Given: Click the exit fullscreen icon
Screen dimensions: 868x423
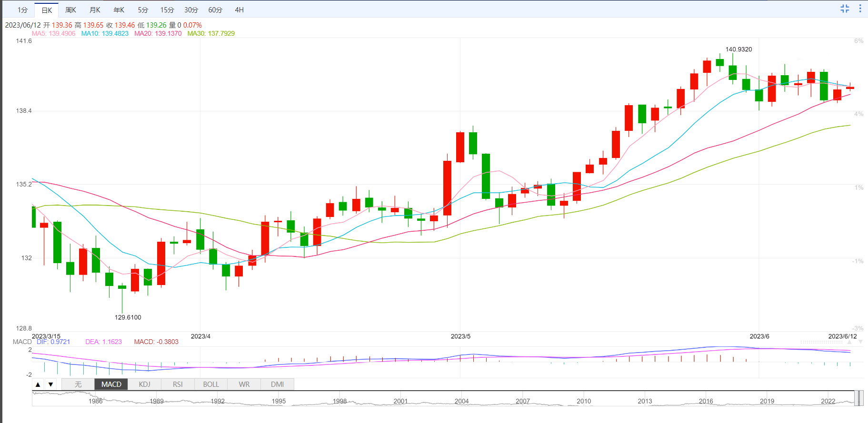Looking at the screenshot, I should [x=845, y=9].
